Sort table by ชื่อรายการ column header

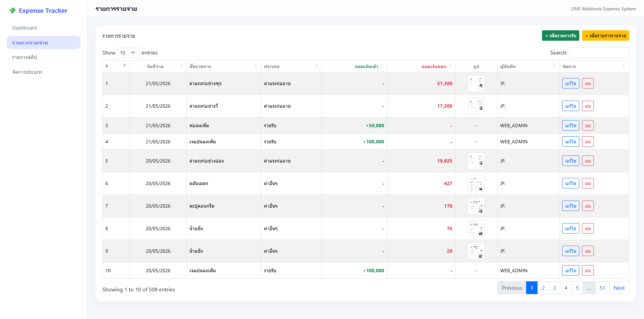point(224,66)
